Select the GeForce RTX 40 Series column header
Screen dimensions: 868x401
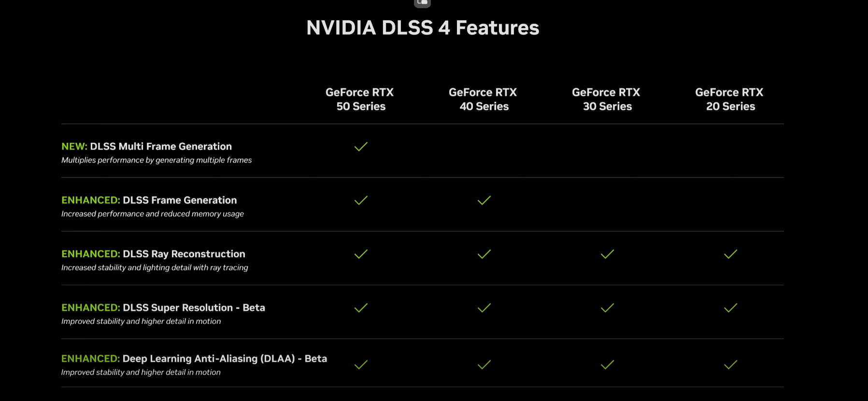coord(483,99)
